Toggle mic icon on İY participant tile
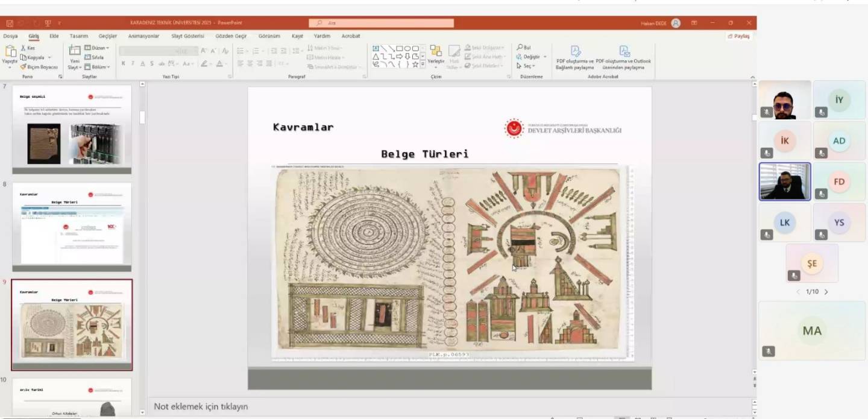This screenshot has height=419, width=868. pyautogui.click(x=821, y=112)
